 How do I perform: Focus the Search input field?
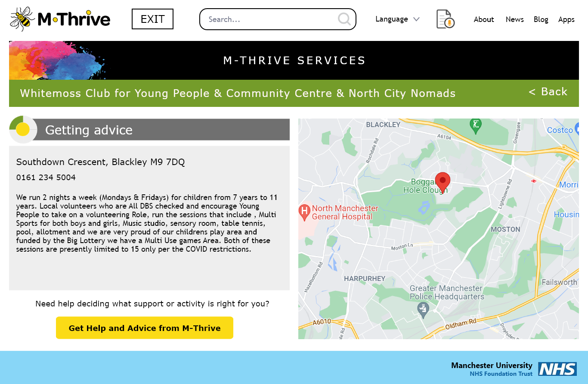pos(271,19)
